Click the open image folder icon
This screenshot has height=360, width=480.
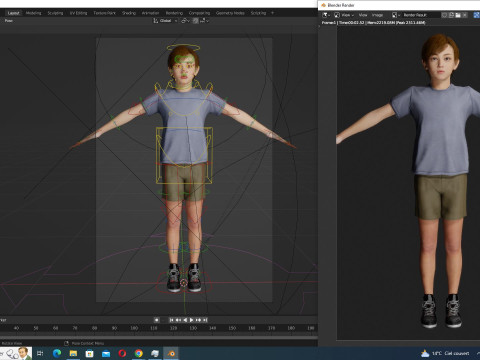pos(458,15)
